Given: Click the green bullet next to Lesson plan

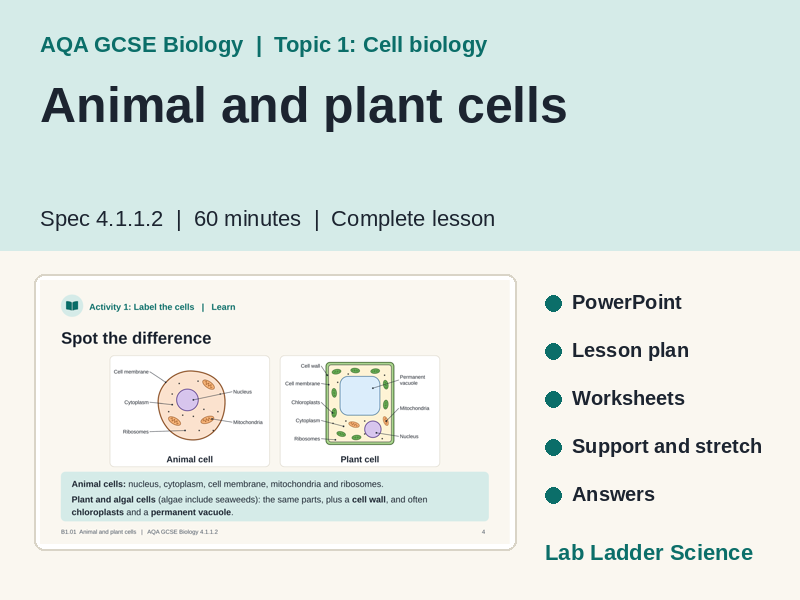Looking at the screenshot, I should [x=553, y=351].
